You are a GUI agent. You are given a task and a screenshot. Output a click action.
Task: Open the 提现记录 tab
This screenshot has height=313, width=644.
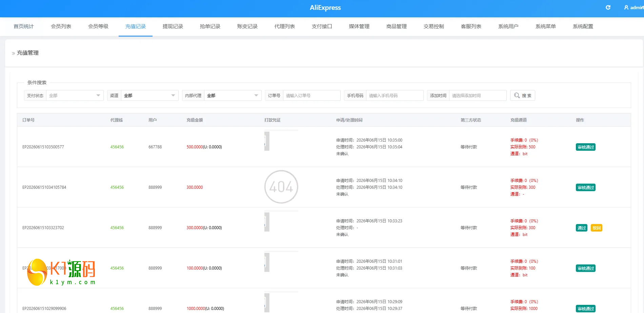pyautogui.click(x=173, y=26)
